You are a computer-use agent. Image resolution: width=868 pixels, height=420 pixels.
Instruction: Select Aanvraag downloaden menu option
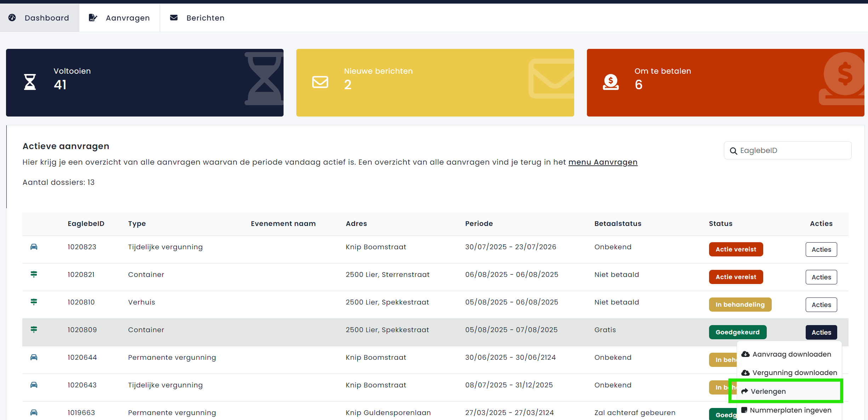[791, 354]
